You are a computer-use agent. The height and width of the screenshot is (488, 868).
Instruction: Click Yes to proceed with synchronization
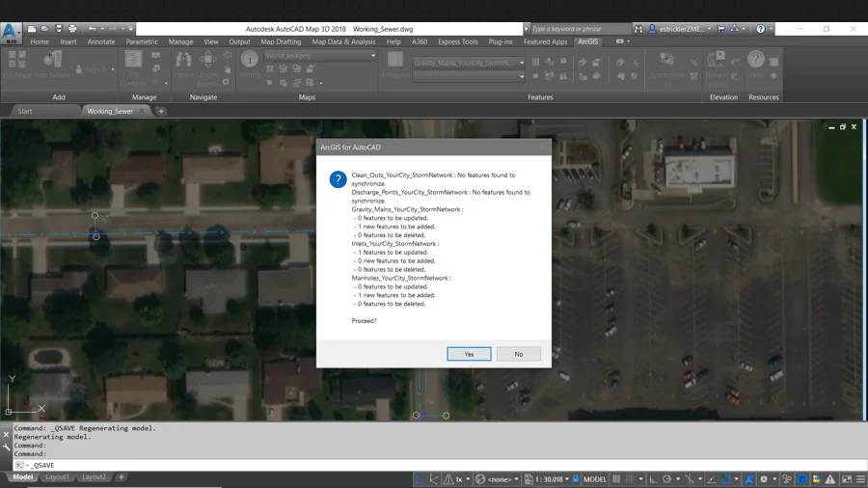coord(469,354)
